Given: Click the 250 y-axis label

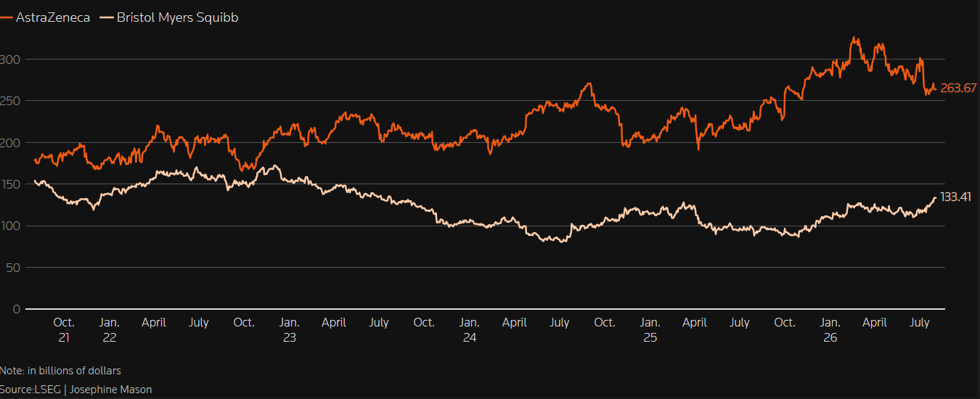Looking at the screenshot, I should click(9, 101).
